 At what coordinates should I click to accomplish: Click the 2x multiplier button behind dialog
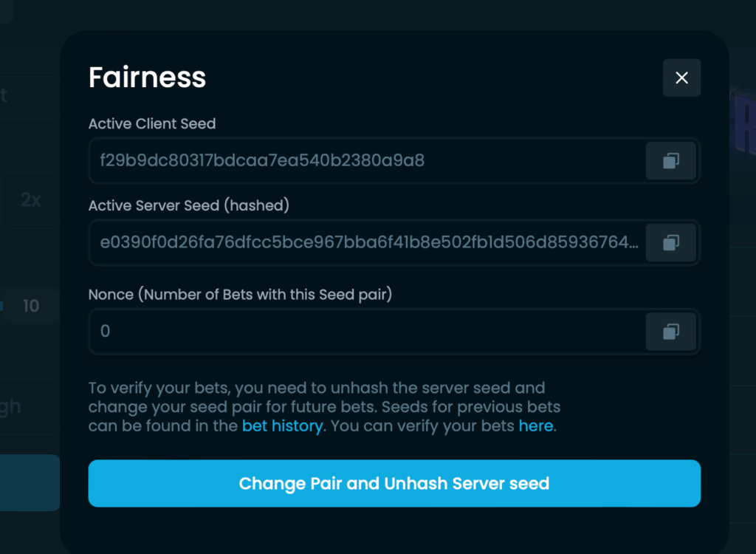30,199
